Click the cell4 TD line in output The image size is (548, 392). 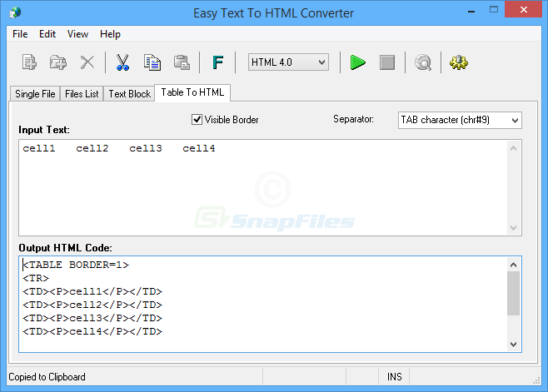92,331
